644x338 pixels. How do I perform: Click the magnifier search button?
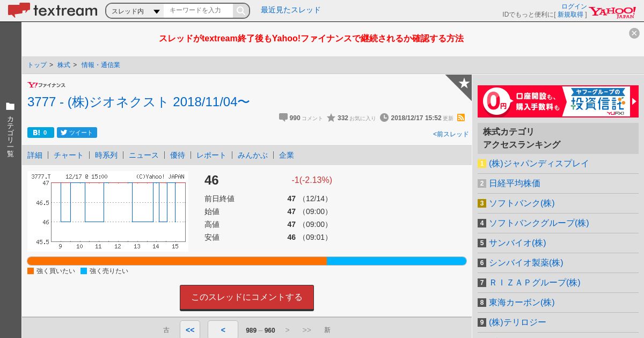coord(241,11)
